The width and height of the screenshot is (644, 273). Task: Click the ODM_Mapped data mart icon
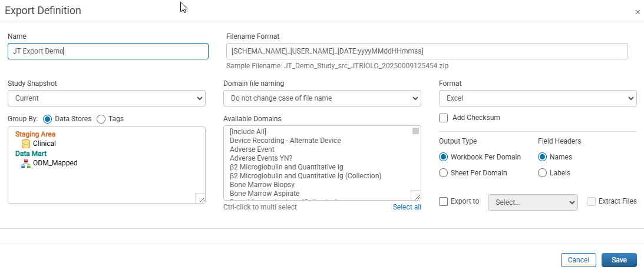click(26, 163)
